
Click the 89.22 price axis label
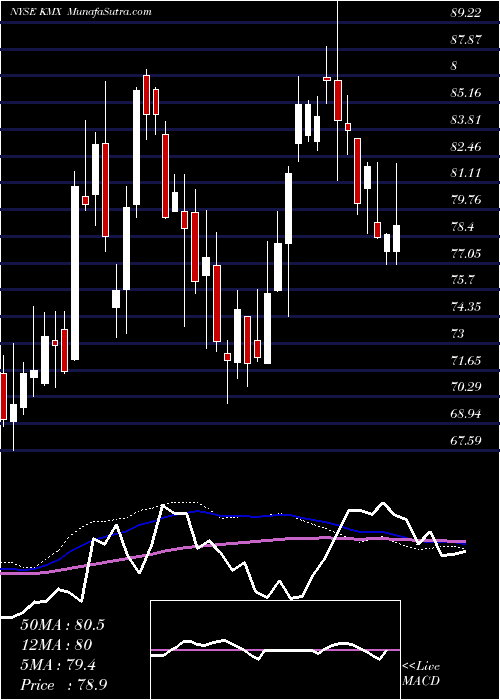pyautogui.click(x=466, y=13)
